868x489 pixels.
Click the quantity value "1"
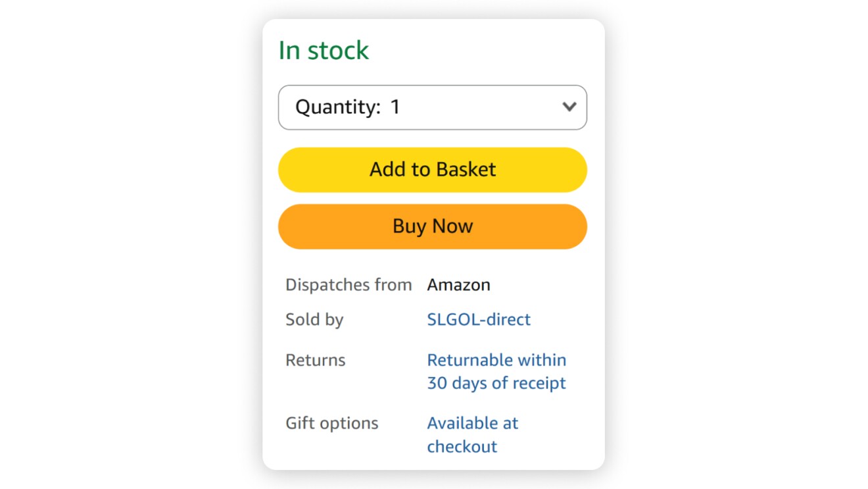pos(395,107)
